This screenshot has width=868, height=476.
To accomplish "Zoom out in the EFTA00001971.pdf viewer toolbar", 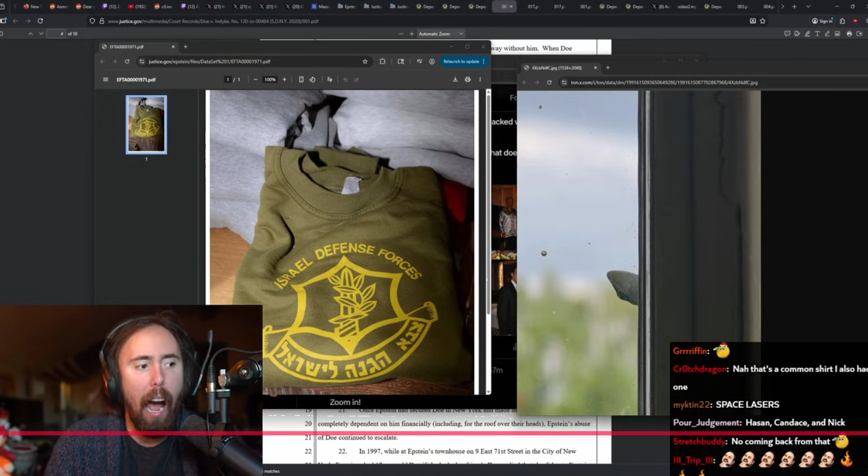I will point(255,80).
